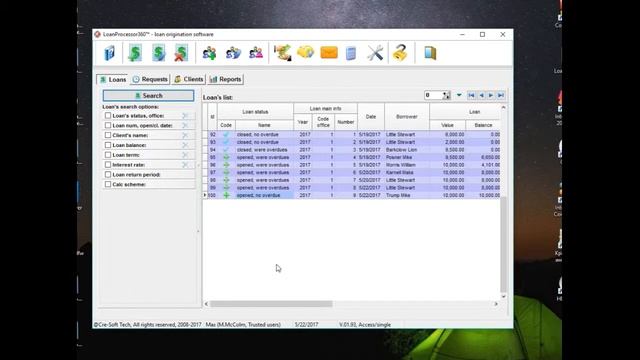This screenshot has height=360, width=640.
Task: Clear the Loan num, open/cl. date filter X
Action: pyautogui.click(x=185, y=126)
